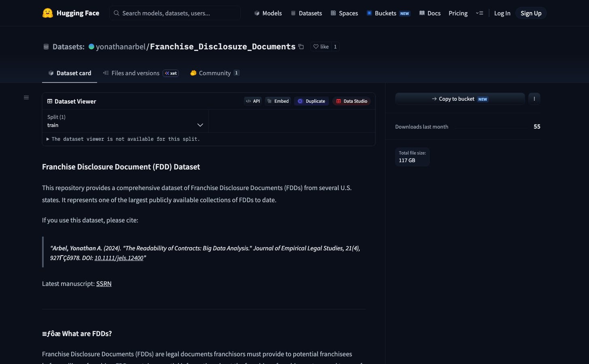Click Franchise_Disclosure_Documents dataset title
Screen dimensions: 589x364
pyautogui.click(x=222, y=47)
